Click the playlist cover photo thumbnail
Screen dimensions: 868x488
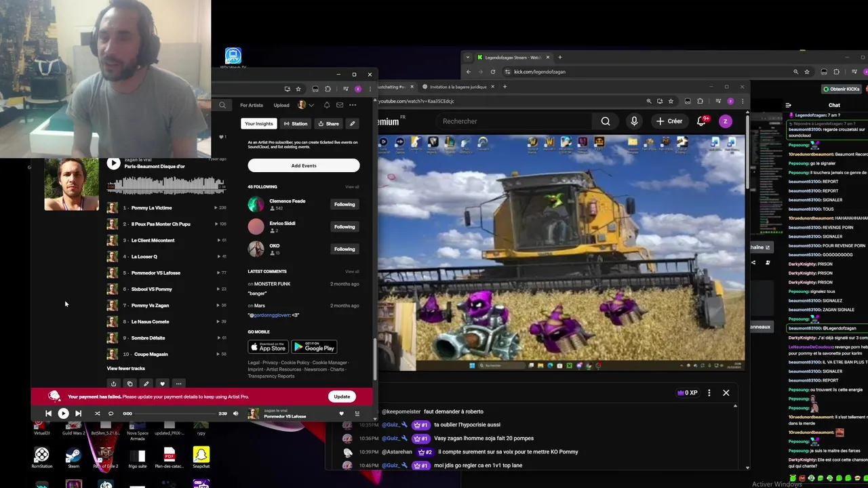(x=71, y=184)
